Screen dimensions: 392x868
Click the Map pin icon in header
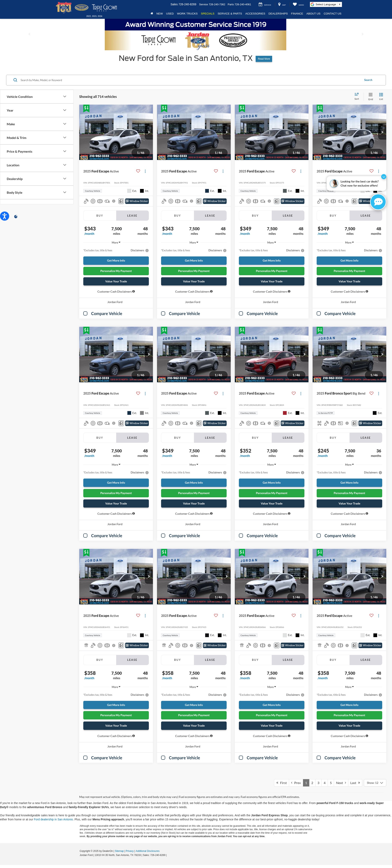coord(279,4)
